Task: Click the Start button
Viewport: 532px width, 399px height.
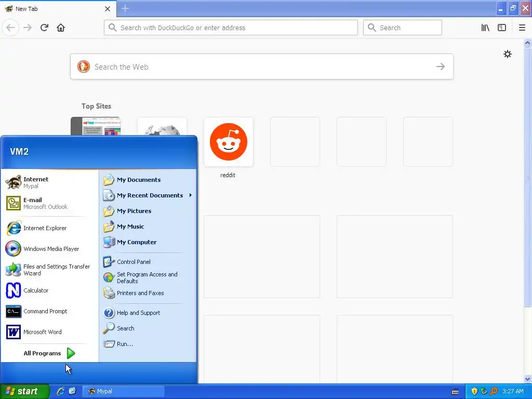Action: (x=24, y=391)
